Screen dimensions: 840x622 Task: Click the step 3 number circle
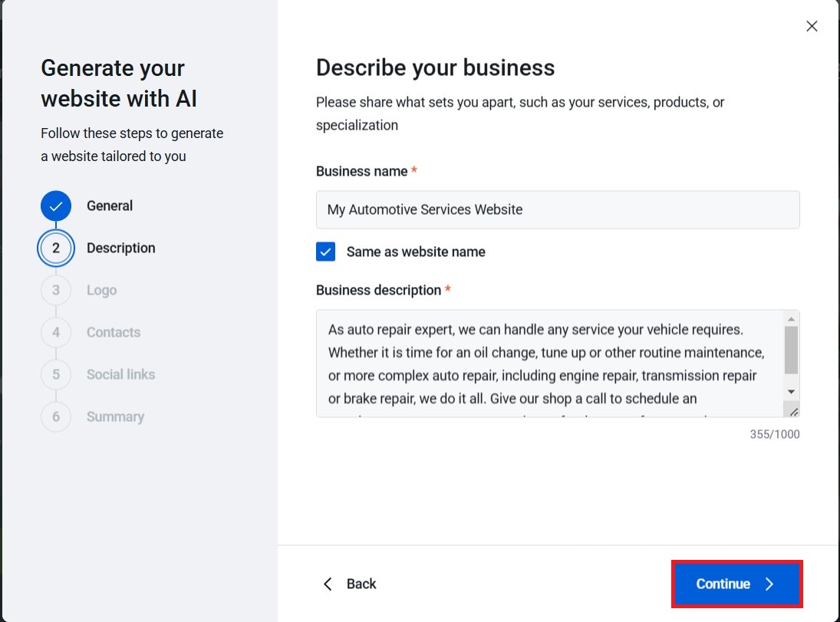tap(56, 291)
